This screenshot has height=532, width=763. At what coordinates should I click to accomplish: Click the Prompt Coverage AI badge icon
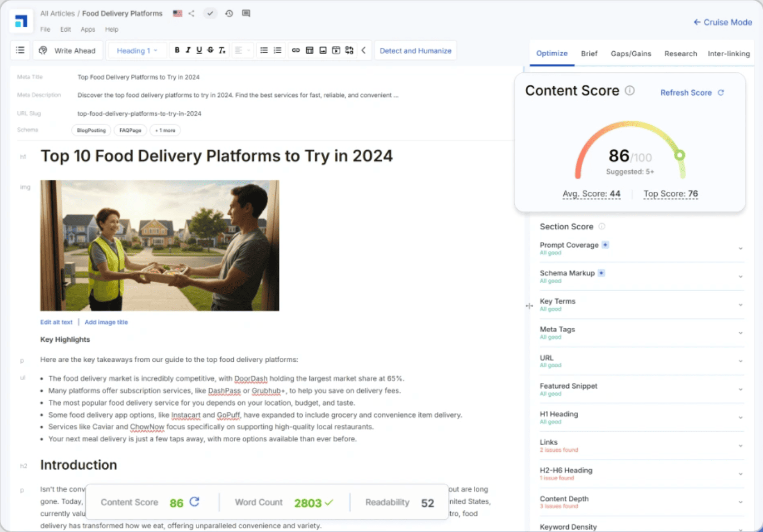[606, 245]
